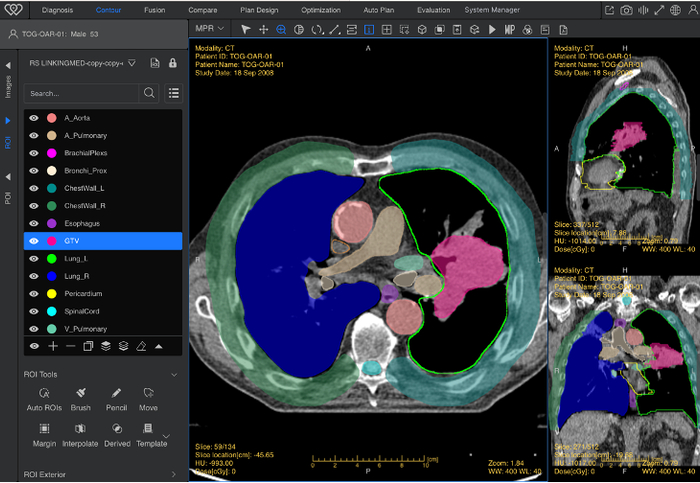The width and height of the screenshot is (700, 483).
Task: Select the Lung_R ROI entry
Action: [78, 276]
